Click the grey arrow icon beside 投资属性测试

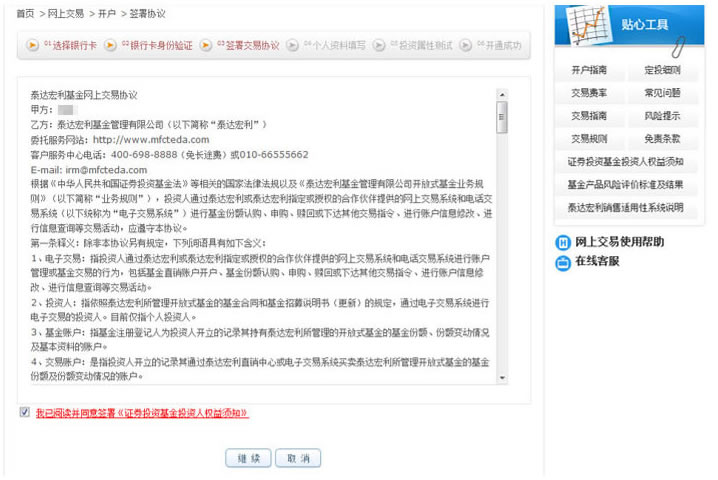coord(379,45)
